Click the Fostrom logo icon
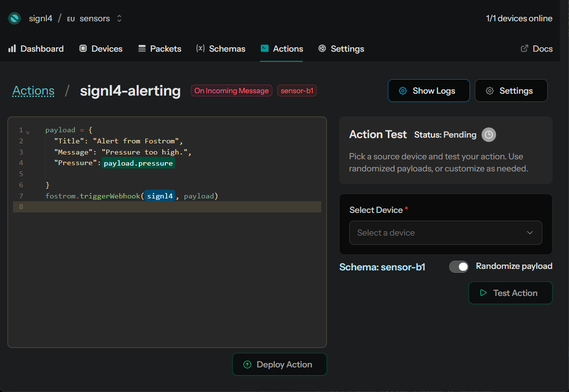 [x=14, y=19]
